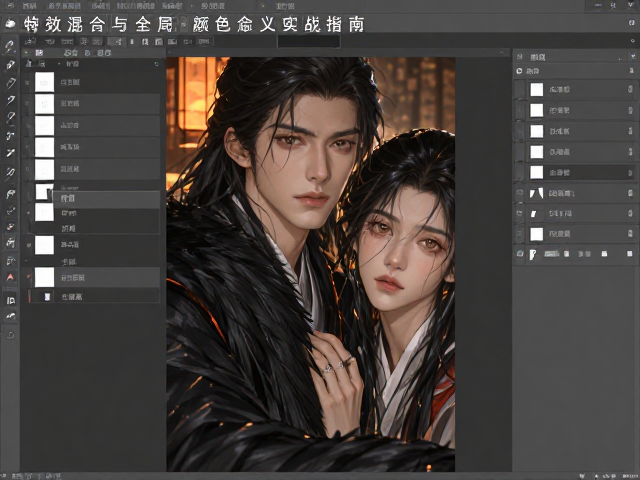Click lock icon on first right-panel layer
640x480 pixels.
coord(630,89)
